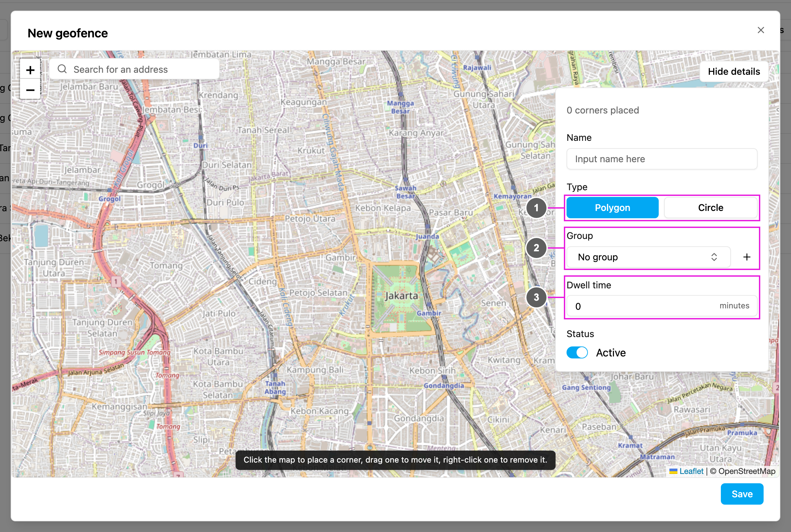Click the Grogol station label on map
Image resolution: width=791 pixels, height=532 pixels.
[109, 199]
